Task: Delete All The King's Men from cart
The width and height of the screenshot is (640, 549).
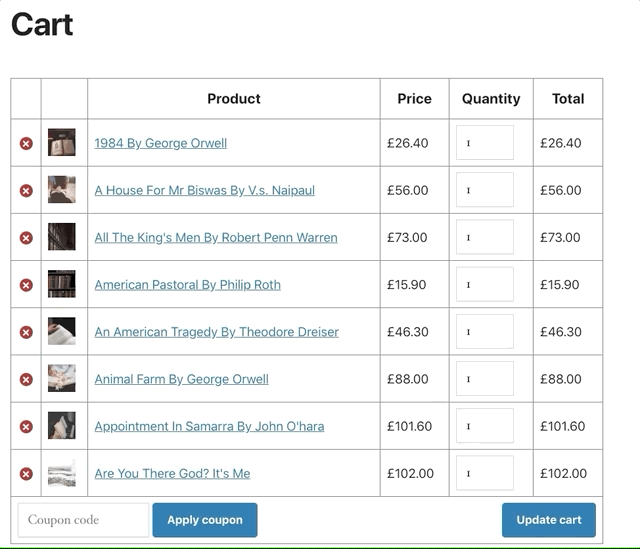Action: point(26,238)
